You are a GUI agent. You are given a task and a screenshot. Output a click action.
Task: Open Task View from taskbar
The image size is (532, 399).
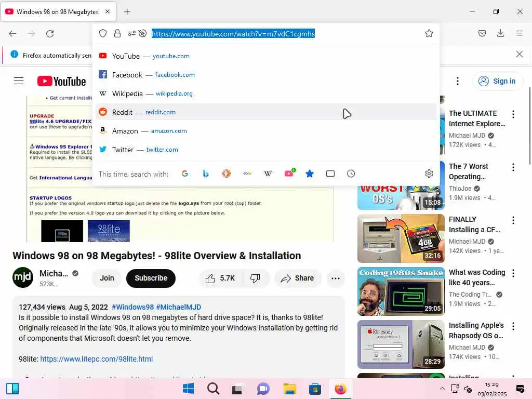(x=237, y=389)
